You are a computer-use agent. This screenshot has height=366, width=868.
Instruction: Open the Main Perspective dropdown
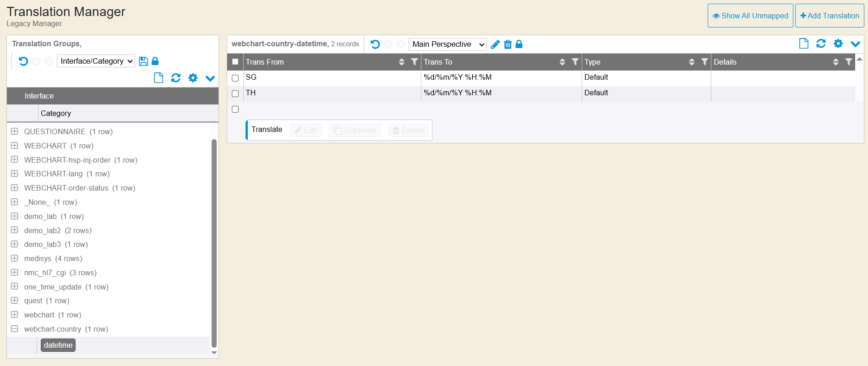coord(448,44)
